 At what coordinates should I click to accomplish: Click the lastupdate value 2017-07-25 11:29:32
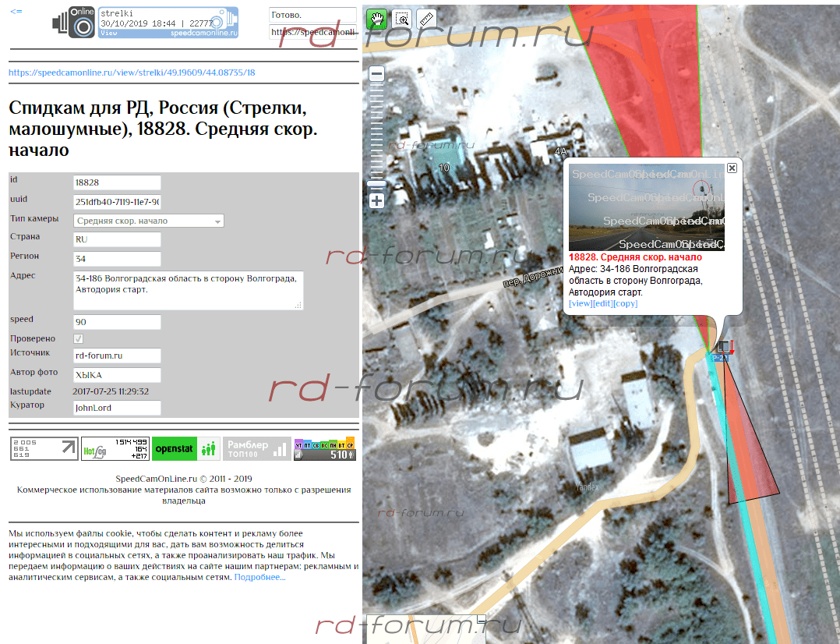[111, 392]
